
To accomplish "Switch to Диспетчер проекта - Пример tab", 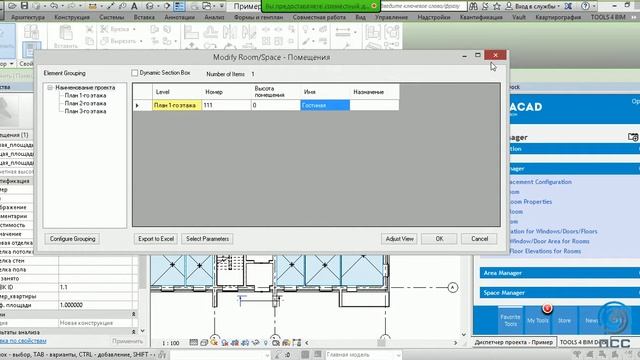I will 513,342.
